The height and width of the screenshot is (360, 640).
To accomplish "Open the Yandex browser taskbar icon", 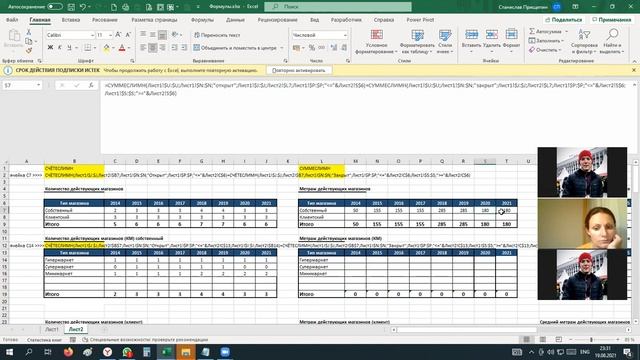I will 107,352.
